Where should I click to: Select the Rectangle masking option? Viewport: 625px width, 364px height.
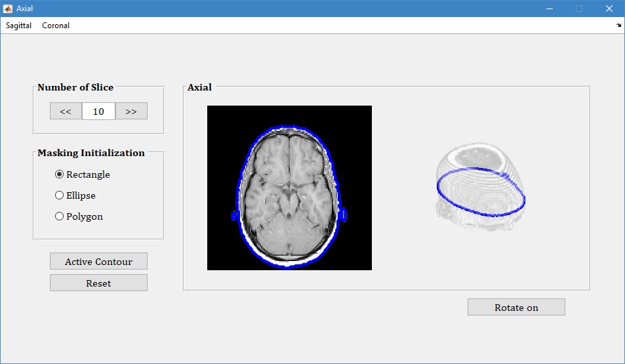pos(60,174)
